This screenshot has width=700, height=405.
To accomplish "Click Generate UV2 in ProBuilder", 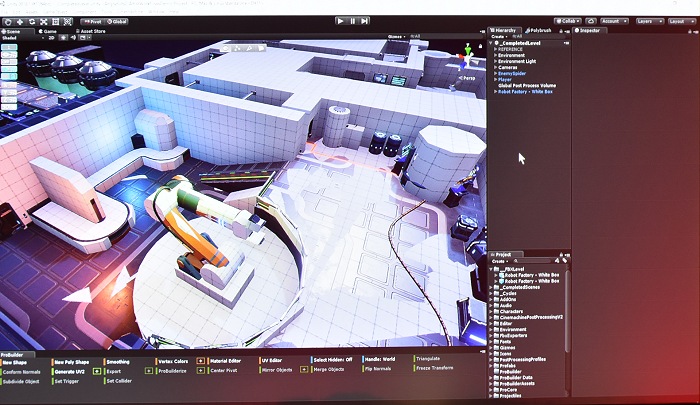I will [x=69, y=372].
